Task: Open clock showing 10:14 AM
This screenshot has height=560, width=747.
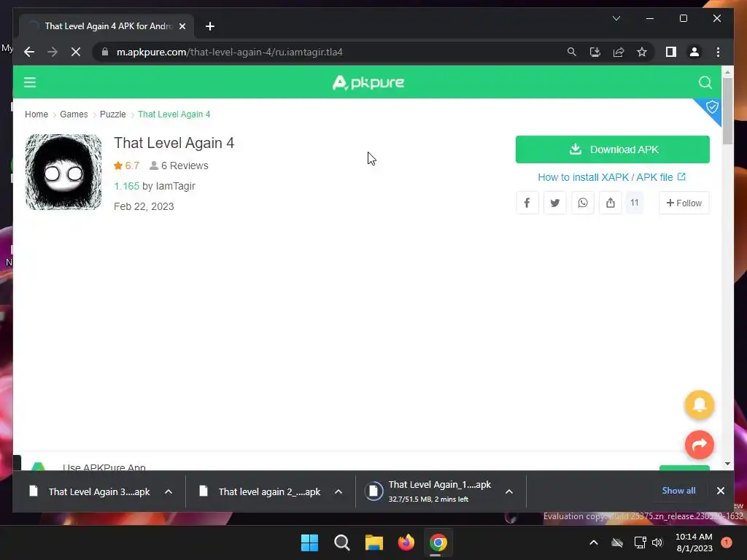Action: (x=694, y=542)
